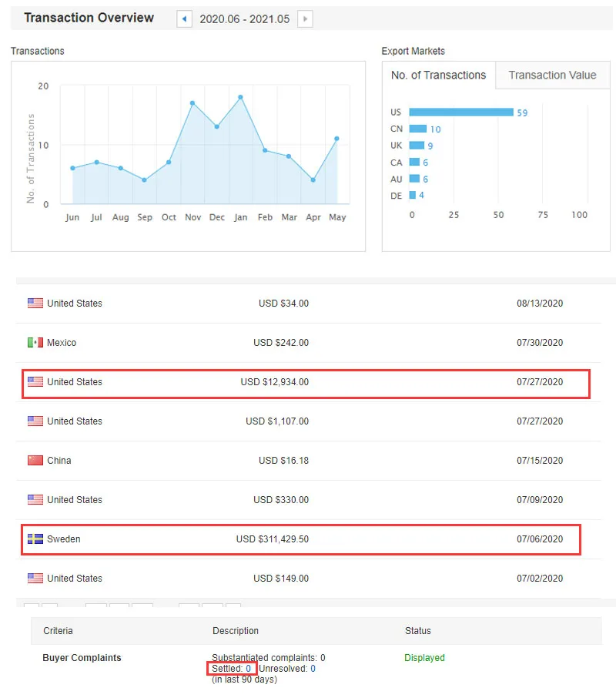This screenshot has width=616, height=698.
Task: Click the US flag in the $149.00 row
Action: (x=35, y=579)
